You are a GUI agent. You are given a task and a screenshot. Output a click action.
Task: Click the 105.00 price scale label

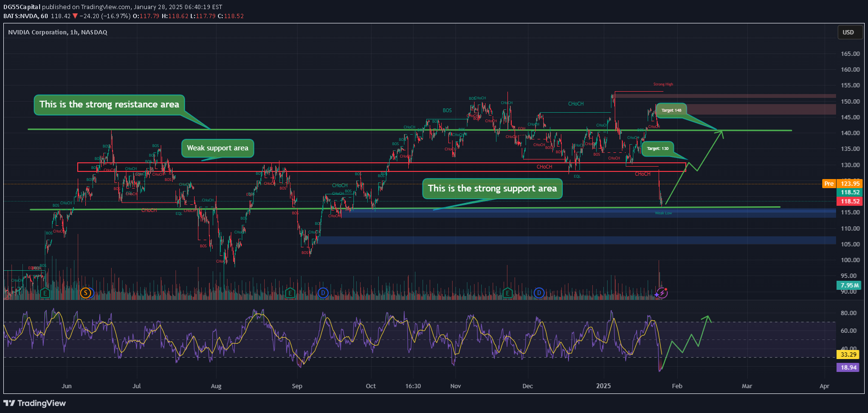pyautogui.click(x=850, y=244)
